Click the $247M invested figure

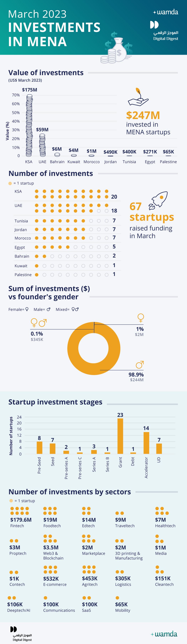click(143, 115)
